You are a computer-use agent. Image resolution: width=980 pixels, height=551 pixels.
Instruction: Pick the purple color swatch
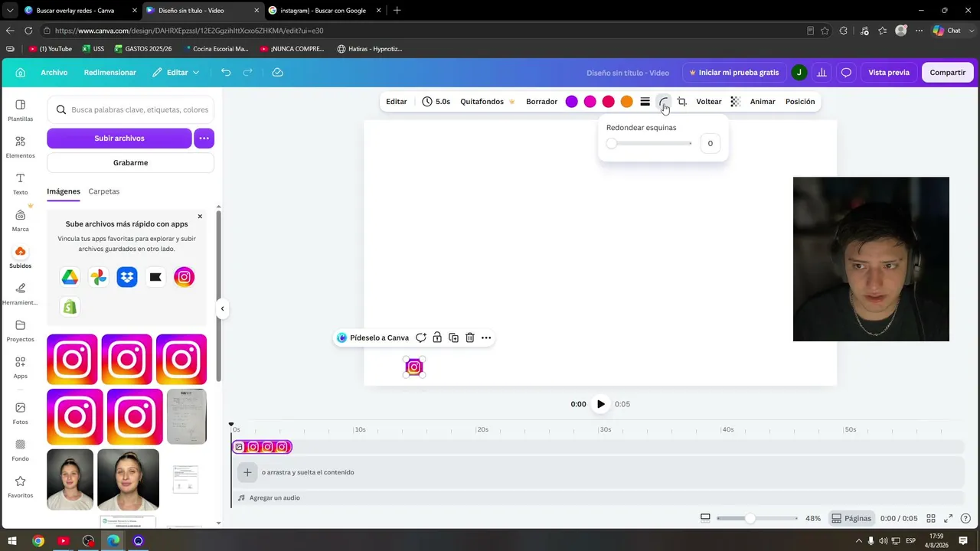click(x=572, y=102)
